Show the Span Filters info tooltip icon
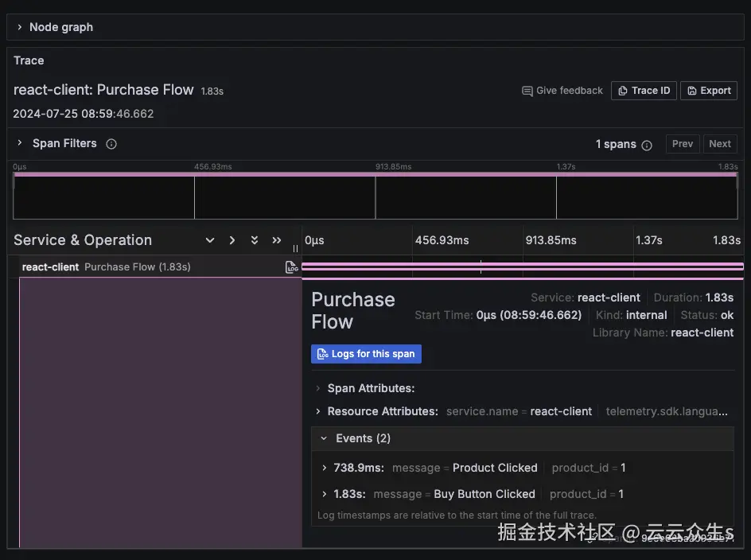 111,144
